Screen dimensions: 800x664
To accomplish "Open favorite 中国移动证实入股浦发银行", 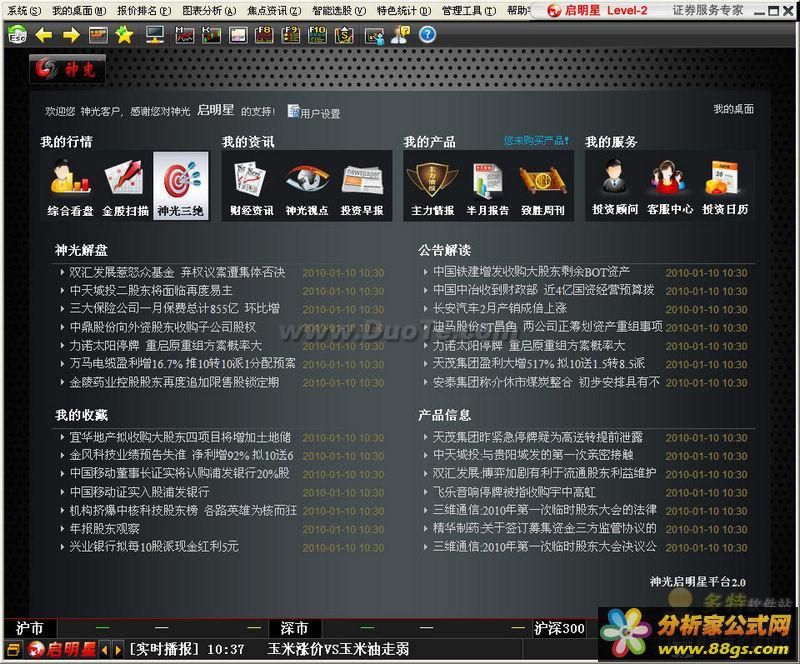I will pos(139,492).
